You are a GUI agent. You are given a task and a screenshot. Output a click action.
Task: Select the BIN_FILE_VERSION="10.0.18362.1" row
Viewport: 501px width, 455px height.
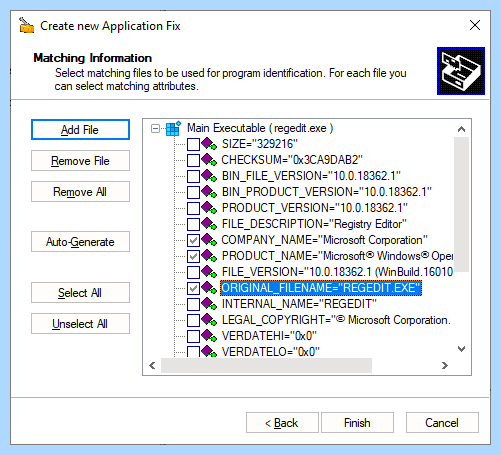pos(311,176)
